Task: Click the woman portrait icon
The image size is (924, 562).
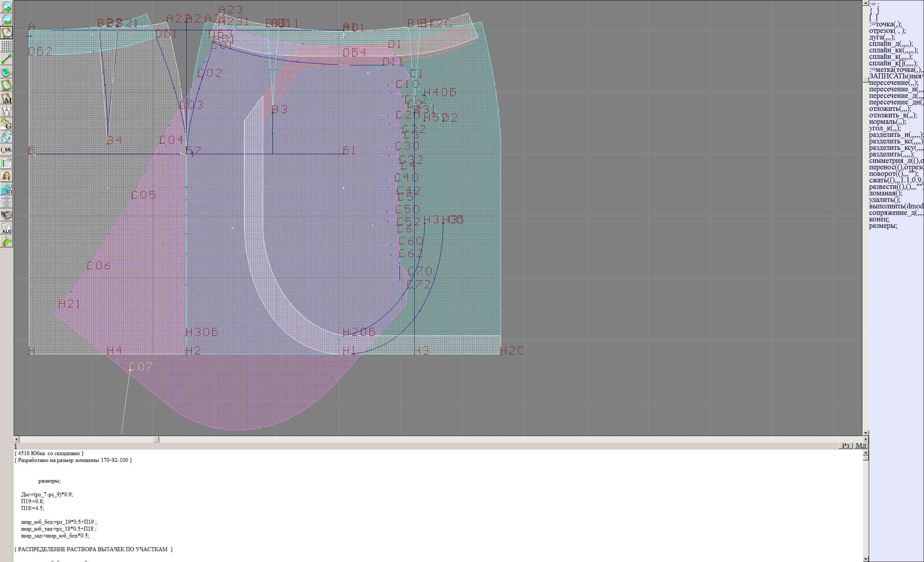Action: 7,176
